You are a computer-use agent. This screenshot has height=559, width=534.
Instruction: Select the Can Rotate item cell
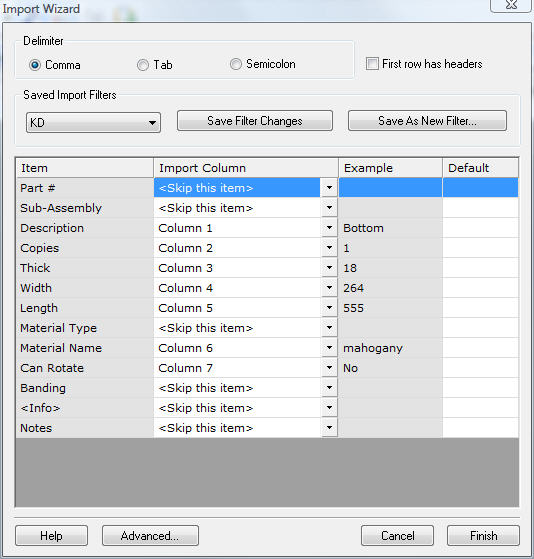pos(85,368)
